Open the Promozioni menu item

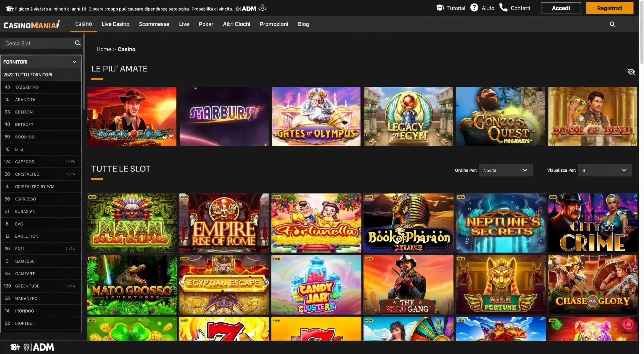pos(274,24)
